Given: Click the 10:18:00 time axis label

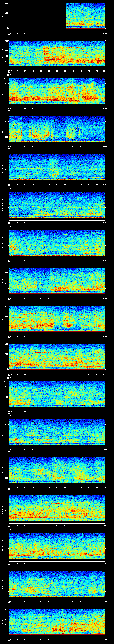Looking at the screenshot, I should point(9,374).
